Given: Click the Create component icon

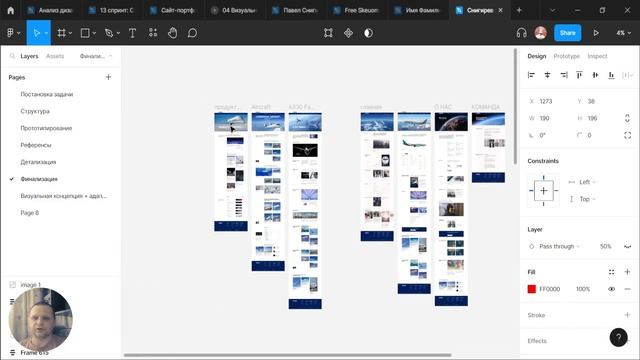Looking at the screenshot, I should (348, 33).
